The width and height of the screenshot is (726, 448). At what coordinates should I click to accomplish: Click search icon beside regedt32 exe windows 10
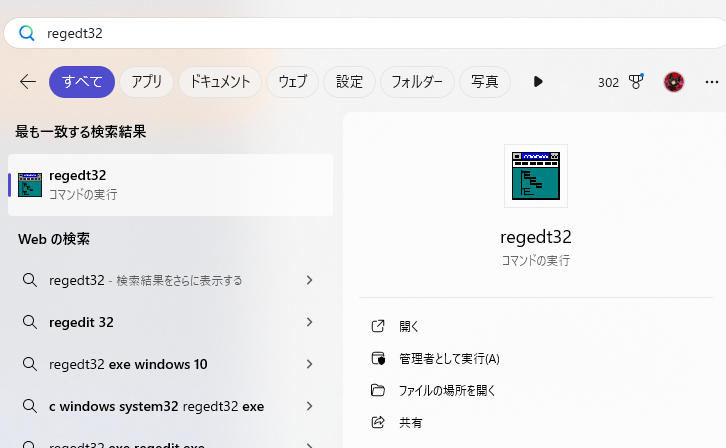coord(30,364)
